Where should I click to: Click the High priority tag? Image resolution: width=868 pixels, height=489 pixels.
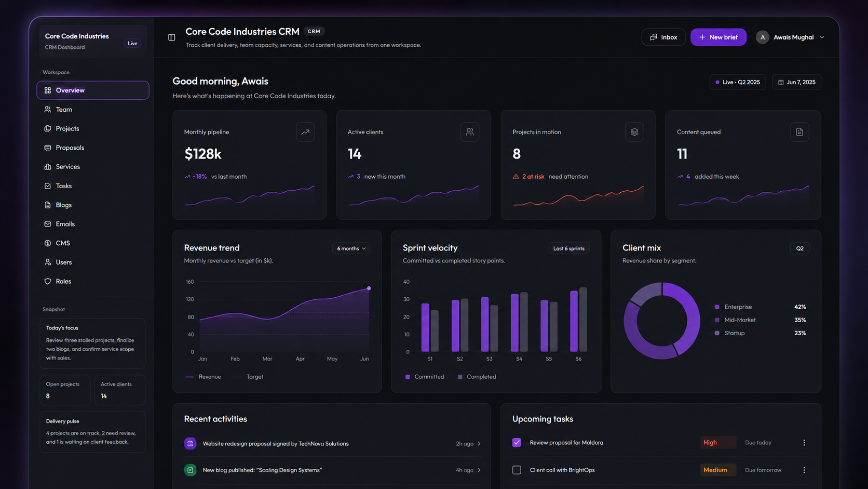(718, 443)
